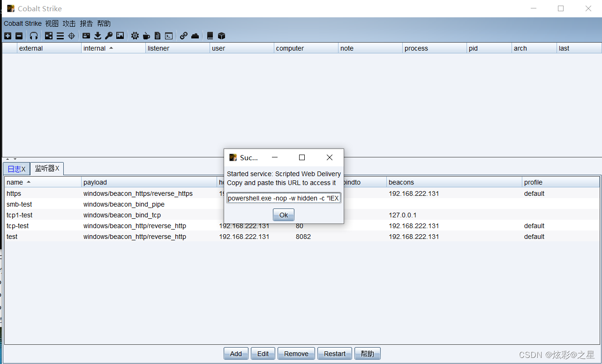Screen dimensions: 602x364
Task: Sort sessions by the note column header
Action: tap(370, 48)
